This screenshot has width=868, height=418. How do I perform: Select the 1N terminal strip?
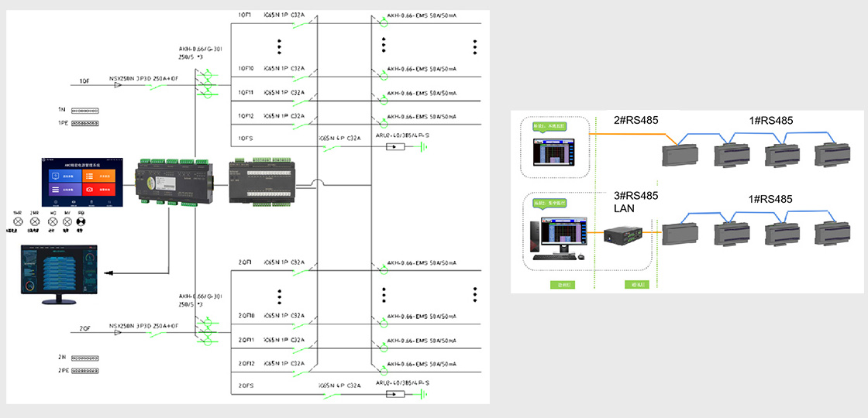[x=85, y=111]
